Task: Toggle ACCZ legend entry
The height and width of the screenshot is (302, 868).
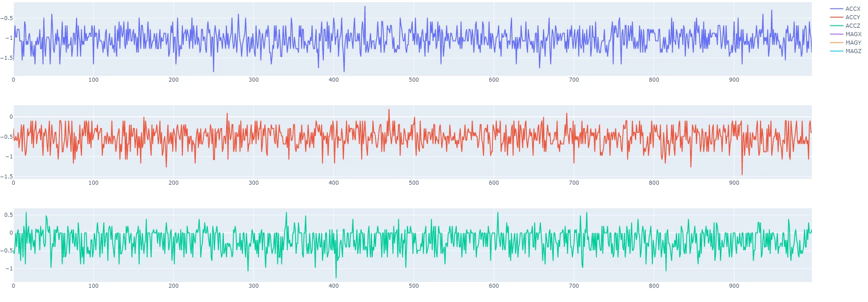Action: click(x=845, y=26)
